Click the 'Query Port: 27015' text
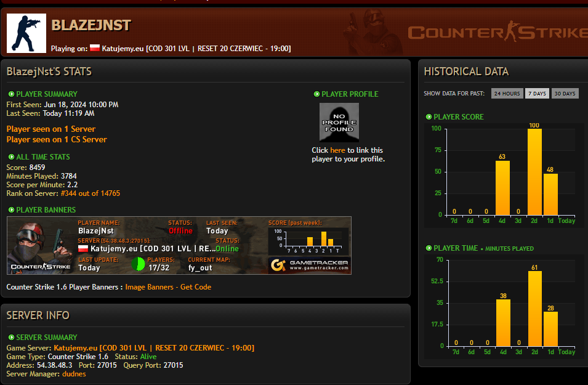 tap(153, 365)
